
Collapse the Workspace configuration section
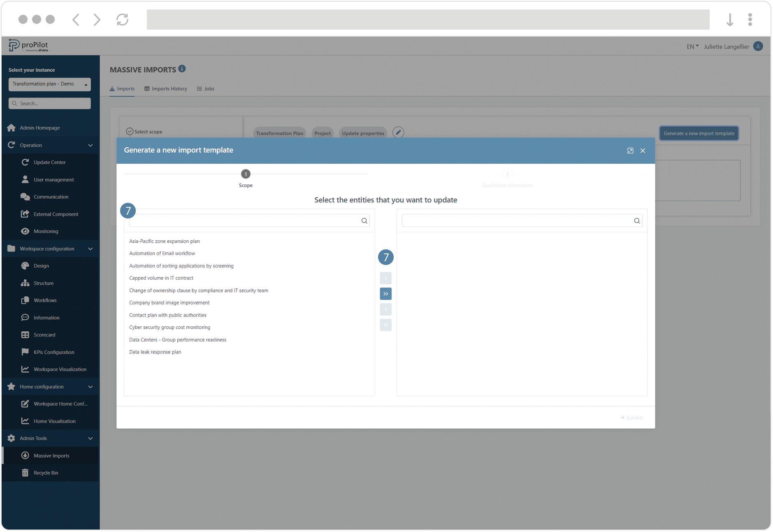pos(90,249)
